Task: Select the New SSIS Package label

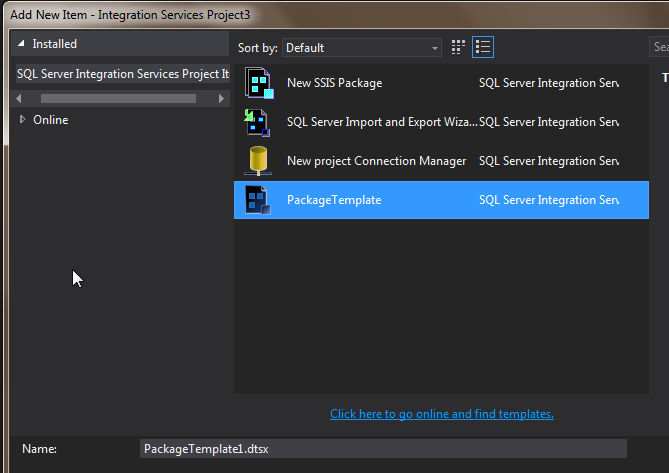Action: (334, 83)
